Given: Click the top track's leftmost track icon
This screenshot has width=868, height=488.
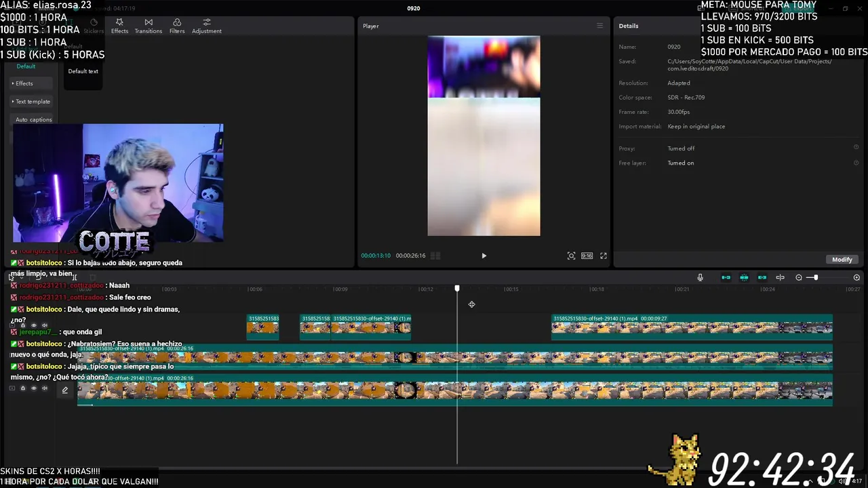Looking at the screenshot, I should pyautogui.click(x=12, y=325).
